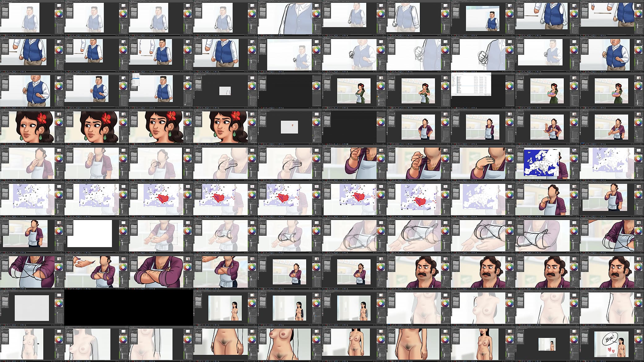Select the first close-up frame of the mustached man
This screenshot has width=644, height=362.
[x=419, y=272]
